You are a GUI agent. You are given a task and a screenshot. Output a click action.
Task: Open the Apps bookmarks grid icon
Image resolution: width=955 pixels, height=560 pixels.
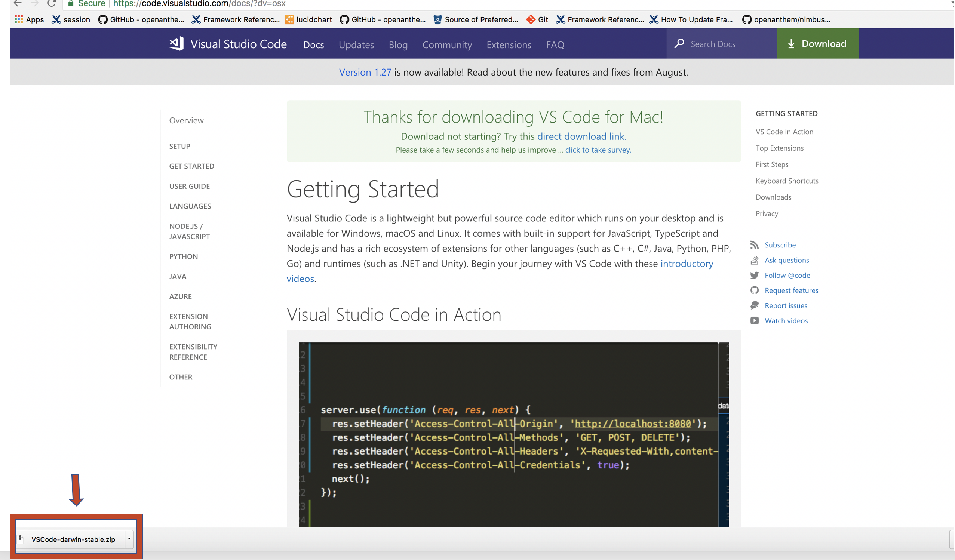coord(19,19)
